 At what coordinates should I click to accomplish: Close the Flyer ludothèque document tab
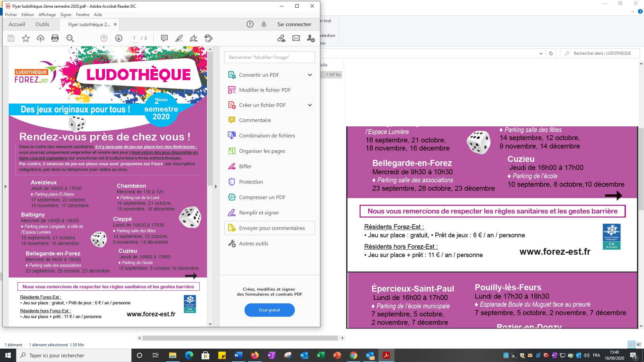115,24
